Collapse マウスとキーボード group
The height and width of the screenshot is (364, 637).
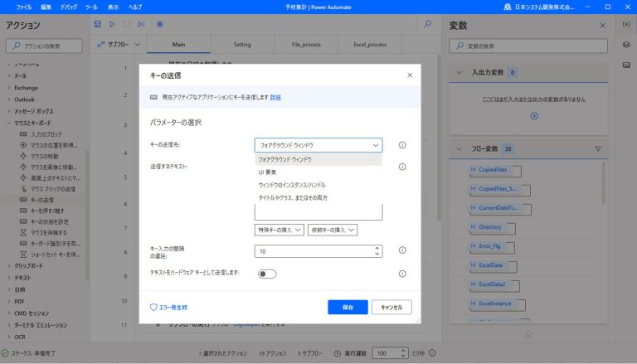tap(9, 123)
